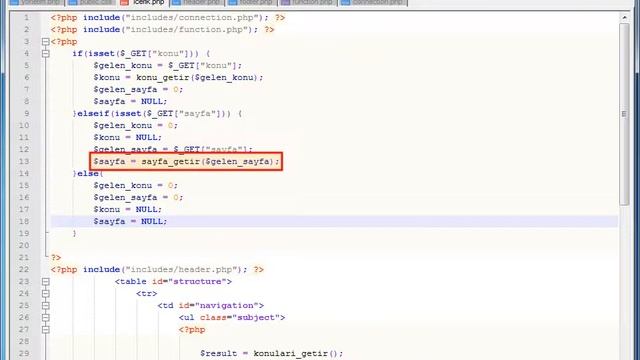The image size is (640, 360).
Task: Click the table id="structure" tag
Action: pyautogui.click(x=173, y=282)
